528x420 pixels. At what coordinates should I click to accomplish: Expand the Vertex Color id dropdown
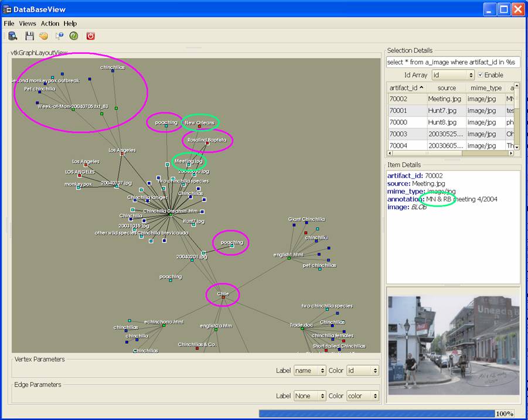[362, 371]
